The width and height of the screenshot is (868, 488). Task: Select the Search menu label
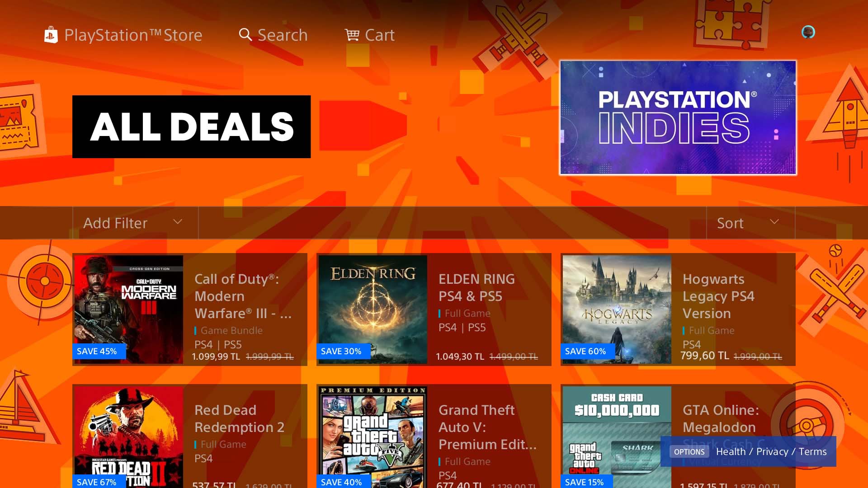(x=283, y=35)
